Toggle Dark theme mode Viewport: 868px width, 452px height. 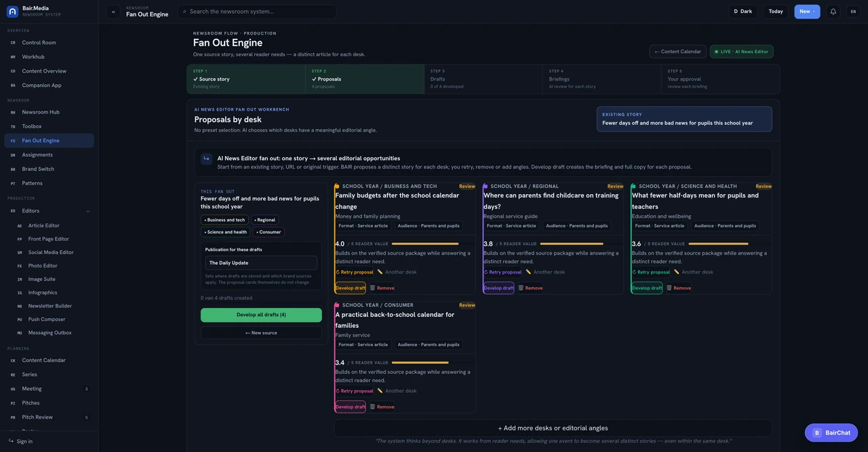pos(743,12)
